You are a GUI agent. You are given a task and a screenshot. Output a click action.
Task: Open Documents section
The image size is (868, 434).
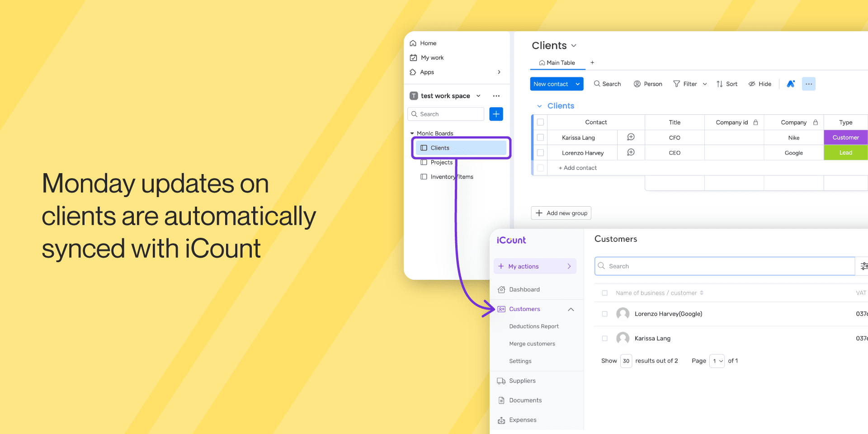click(x=519, y=400)
